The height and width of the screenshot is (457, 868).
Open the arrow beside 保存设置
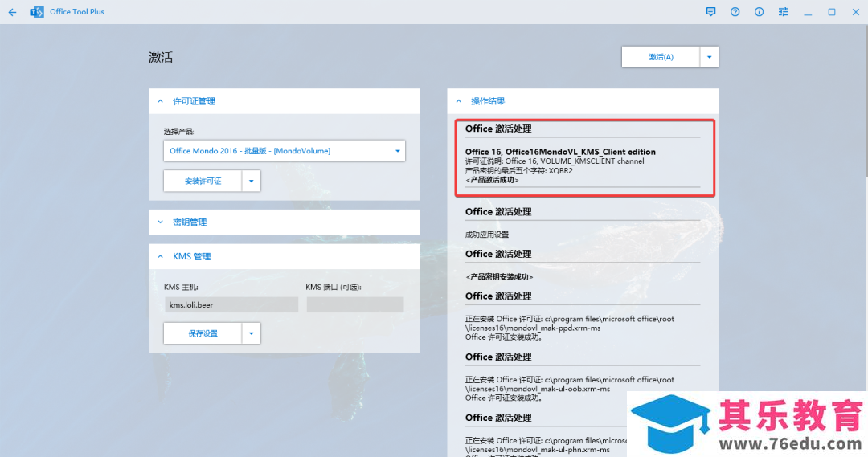coord(252,333)
